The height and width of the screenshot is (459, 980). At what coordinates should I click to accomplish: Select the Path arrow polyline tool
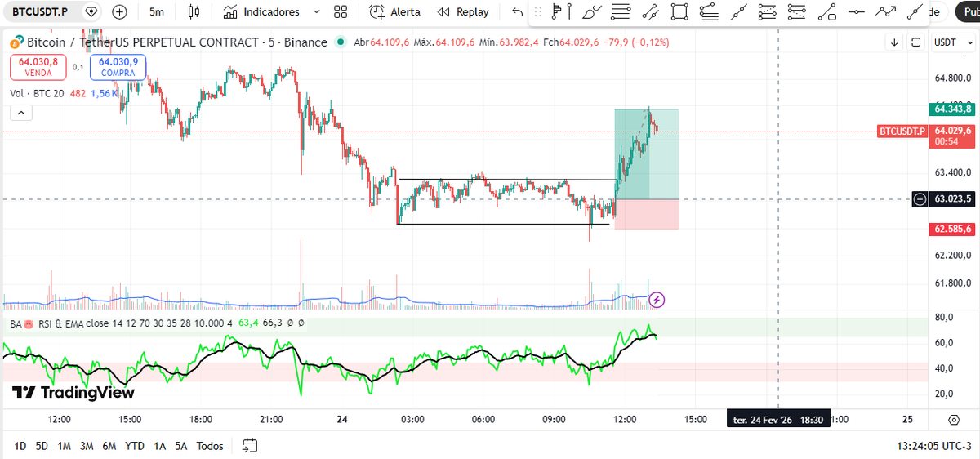[886, 11]
